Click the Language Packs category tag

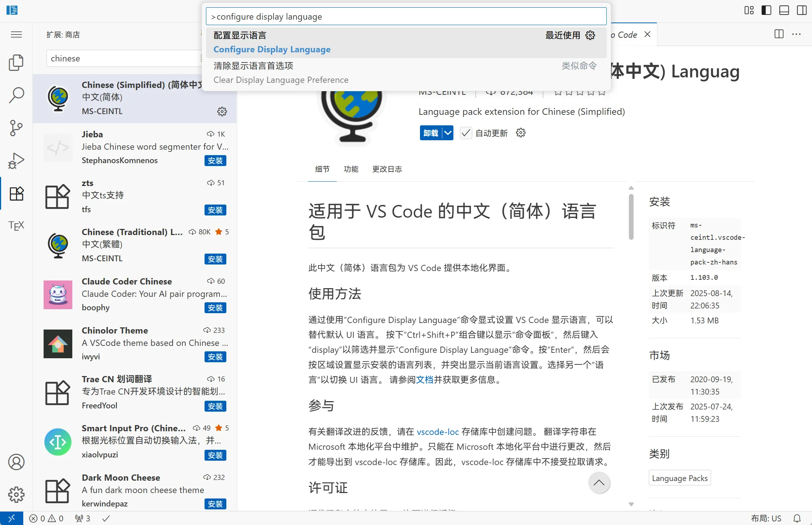(680, 478)
